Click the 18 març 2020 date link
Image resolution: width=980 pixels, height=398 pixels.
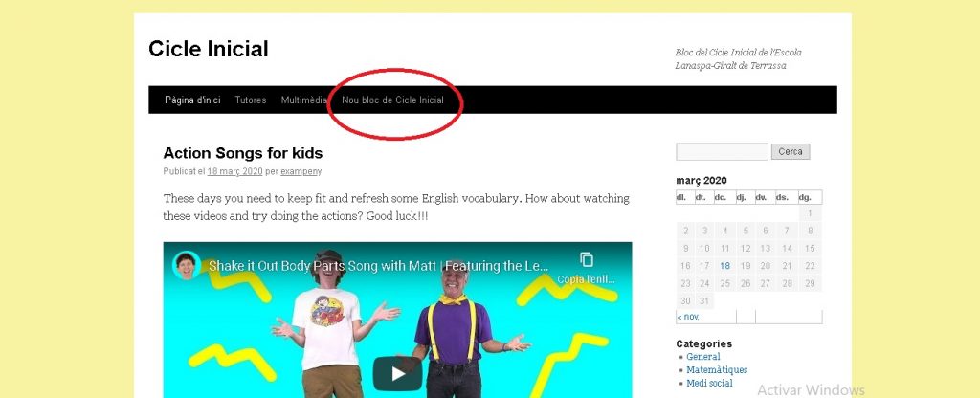tap(234, 171)
